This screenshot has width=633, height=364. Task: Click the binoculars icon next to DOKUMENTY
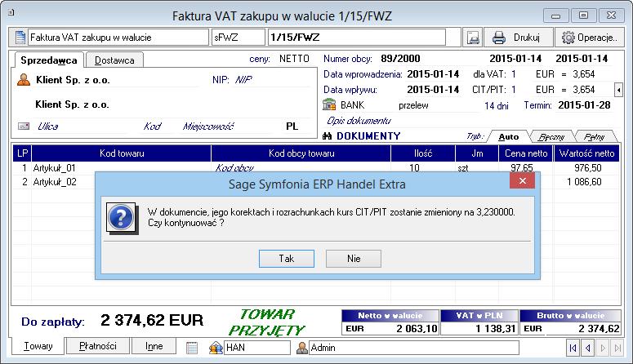pos(327,136)
